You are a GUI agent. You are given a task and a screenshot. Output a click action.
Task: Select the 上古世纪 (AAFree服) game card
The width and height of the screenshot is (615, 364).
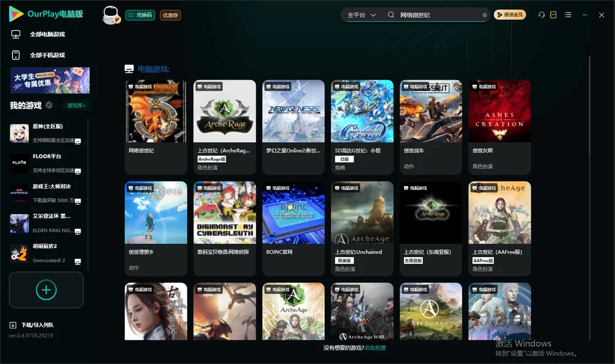tap(499, 229)
